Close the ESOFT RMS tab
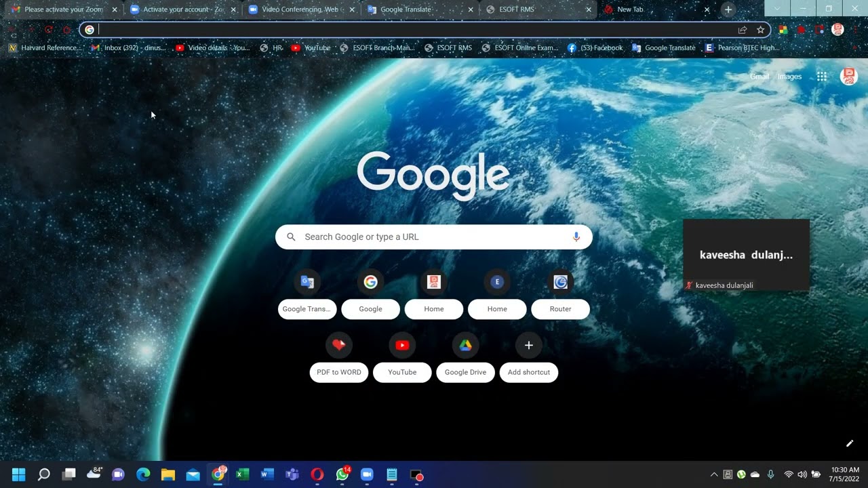Screen dimensions: 868x488 (589, 9)
